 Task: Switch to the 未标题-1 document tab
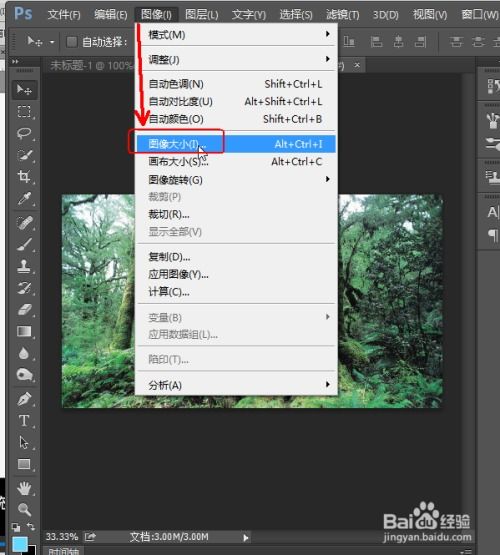(x=90, y=65)
